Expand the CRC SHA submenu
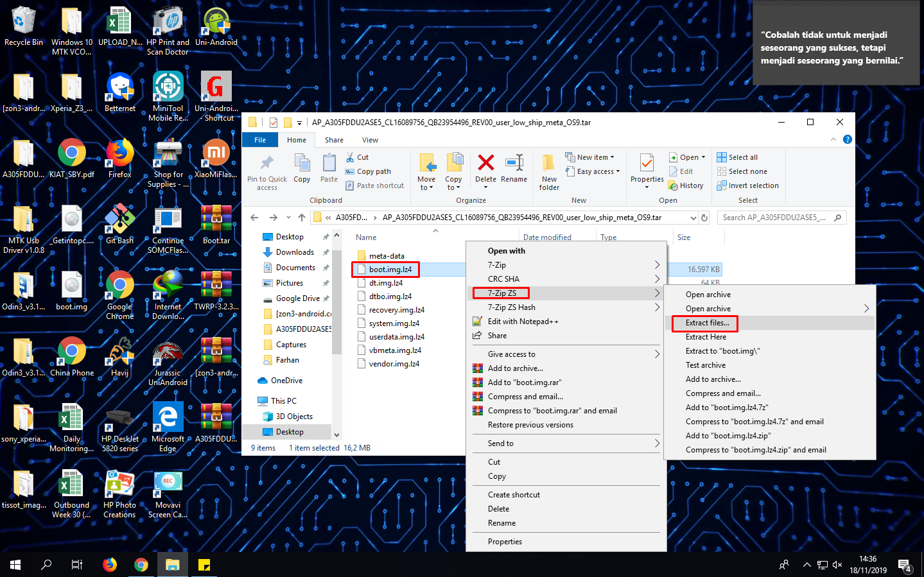 pos(566,279)
